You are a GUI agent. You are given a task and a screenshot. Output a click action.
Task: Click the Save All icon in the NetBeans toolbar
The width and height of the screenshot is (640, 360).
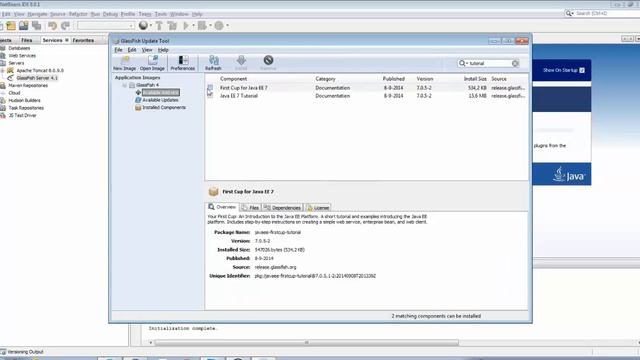click(x=37, y=26)
